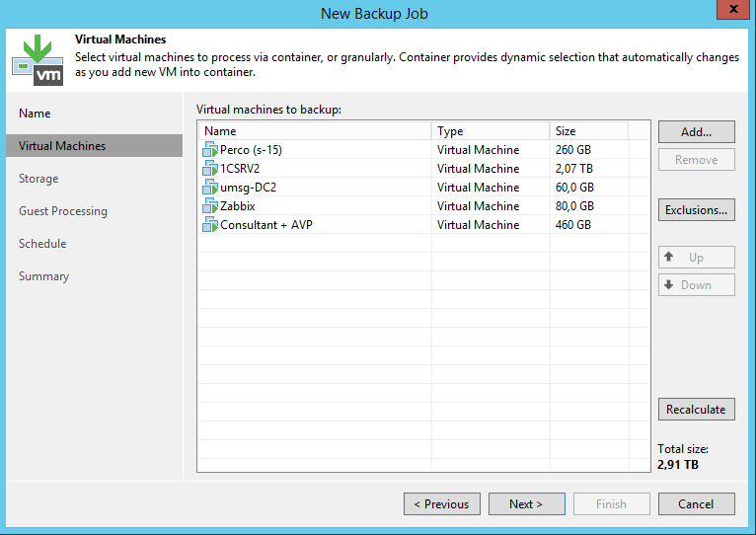Screen dimensions: 756x535
Task: Open the Schedule step
Action: coord(42,244)
